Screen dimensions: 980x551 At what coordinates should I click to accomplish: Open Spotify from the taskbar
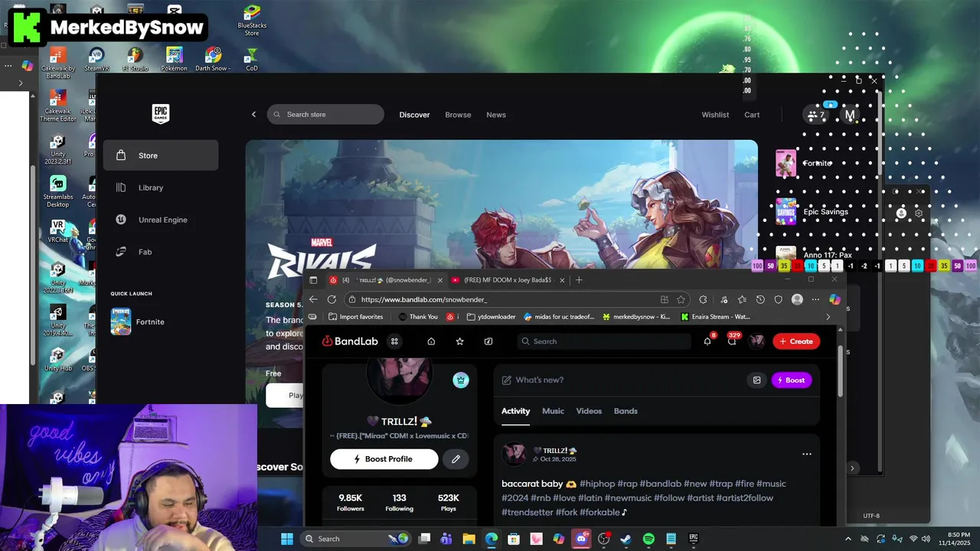(x=648, y=539)
